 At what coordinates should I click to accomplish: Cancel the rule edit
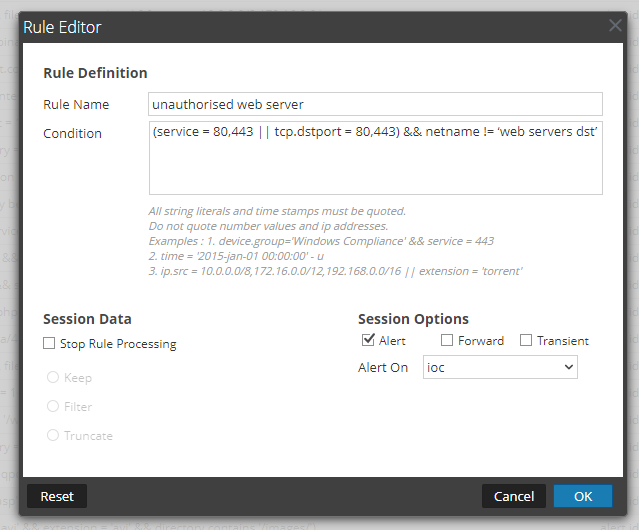[x=513, y=496]
